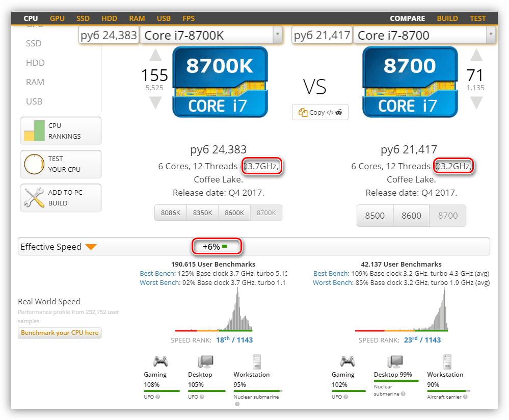Open the Core i7-8700K processor dropdown
509x420 pixels.
pos(277,35)
